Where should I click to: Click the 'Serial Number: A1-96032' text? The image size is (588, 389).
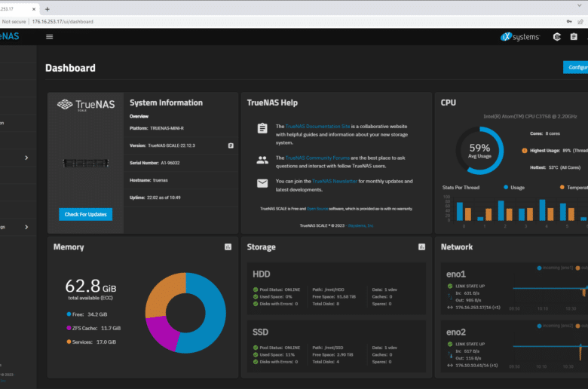[x=155, y=163]
